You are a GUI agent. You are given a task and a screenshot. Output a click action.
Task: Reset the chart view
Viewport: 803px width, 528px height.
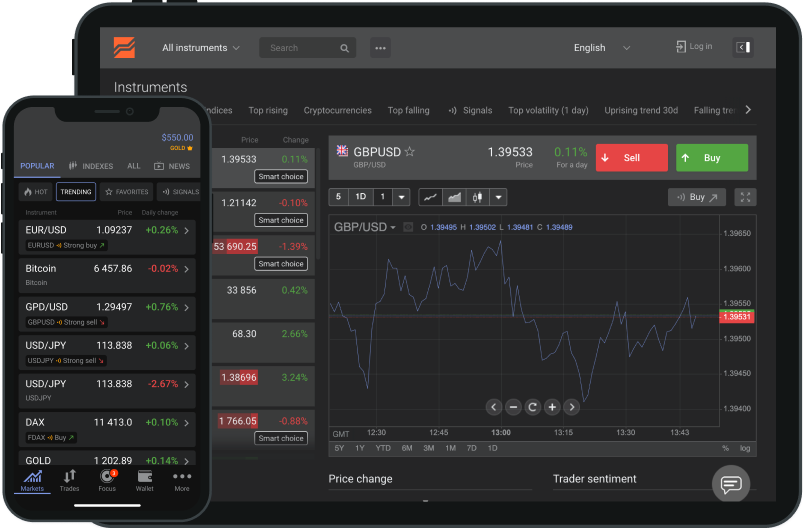click(533, 407)
